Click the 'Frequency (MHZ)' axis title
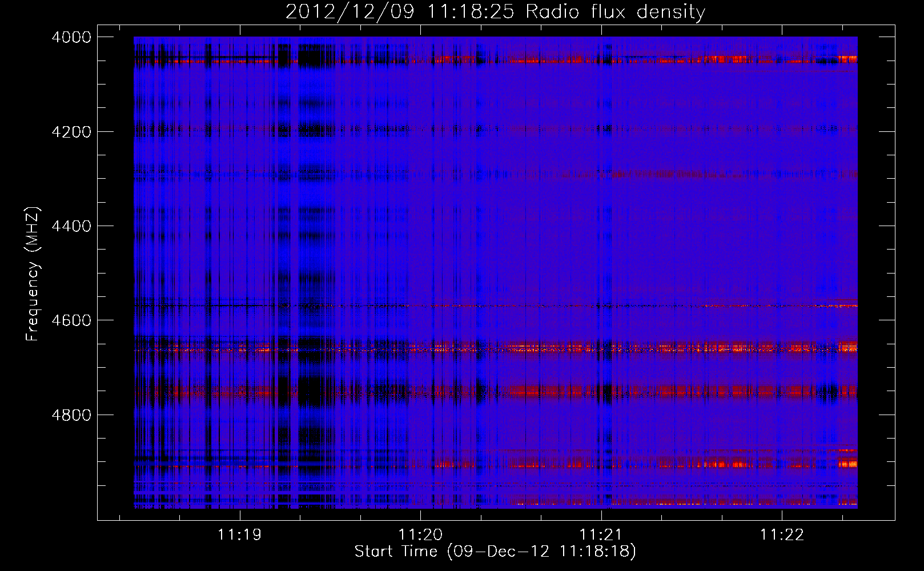 [x=33, y=274]
